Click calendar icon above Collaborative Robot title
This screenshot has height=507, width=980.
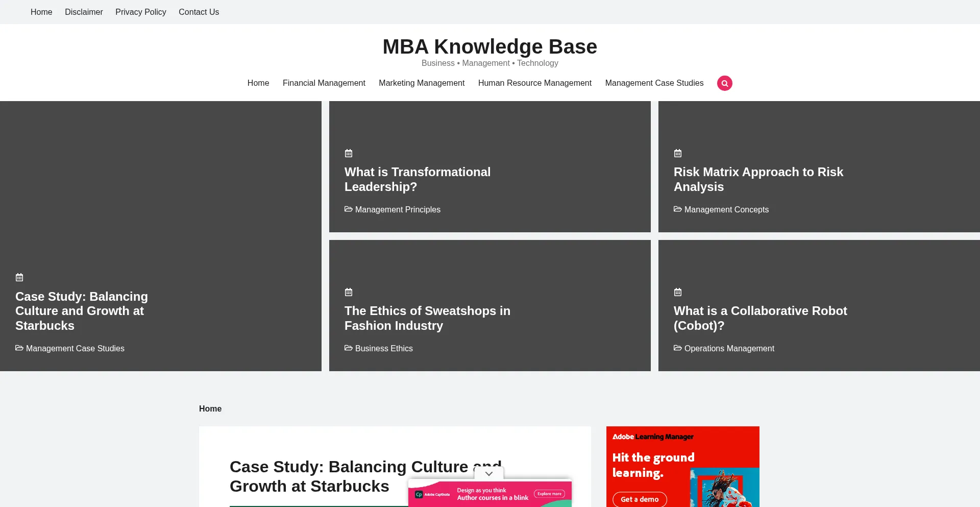tap(678, 292)
